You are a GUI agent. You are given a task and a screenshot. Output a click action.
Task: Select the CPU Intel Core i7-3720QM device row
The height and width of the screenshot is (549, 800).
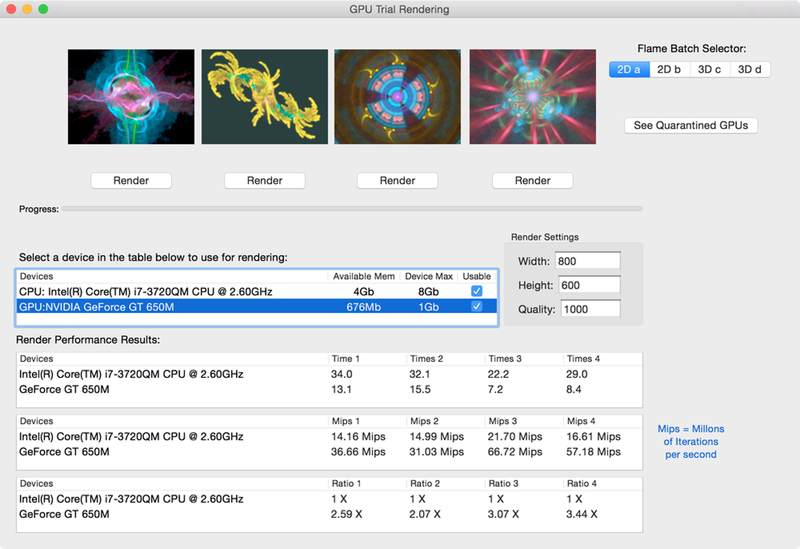tap(257, 291)
